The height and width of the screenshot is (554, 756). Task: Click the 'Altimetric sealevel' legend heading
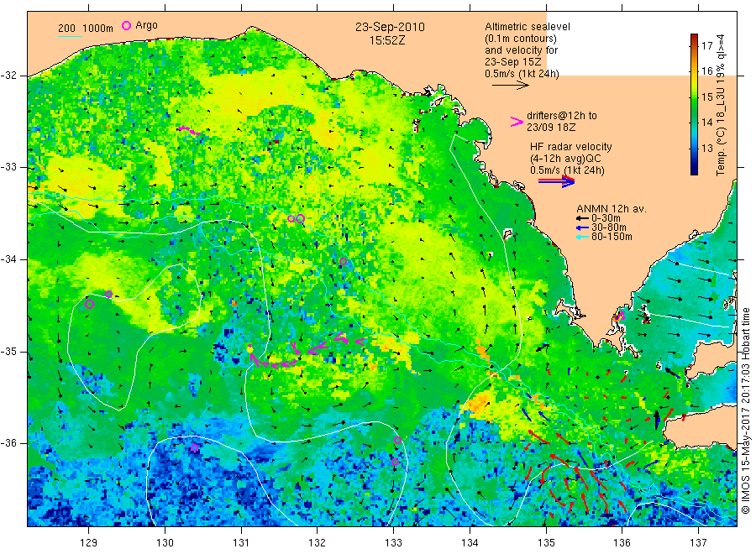point(528,27)
